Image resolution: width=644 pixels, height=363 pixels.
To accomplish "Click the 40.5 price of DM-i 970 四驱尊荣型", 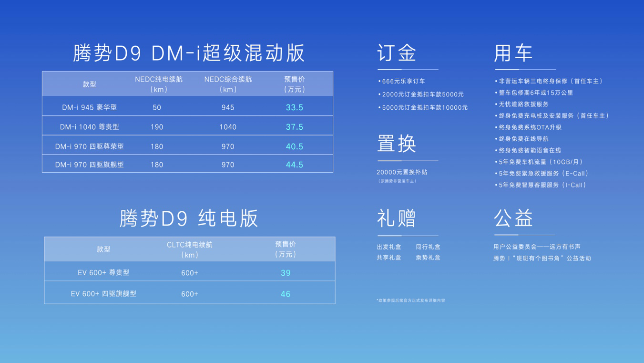I will (295, 145).
